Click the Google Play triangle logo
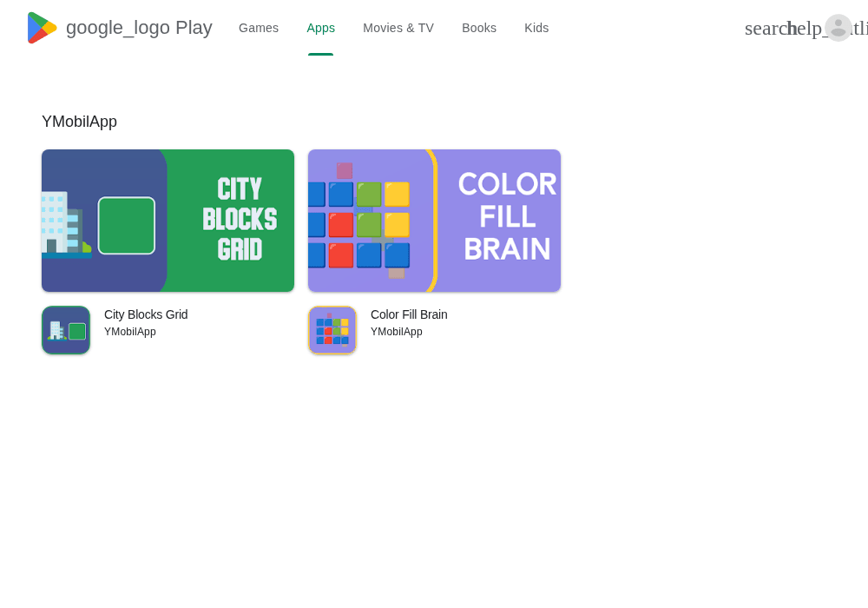The width and height of the screenshot is (868, 608). (42, 28)
